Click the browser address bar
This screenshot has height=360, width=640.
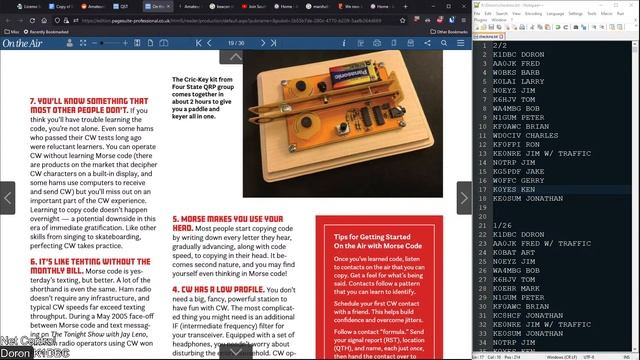coord(231,20)
